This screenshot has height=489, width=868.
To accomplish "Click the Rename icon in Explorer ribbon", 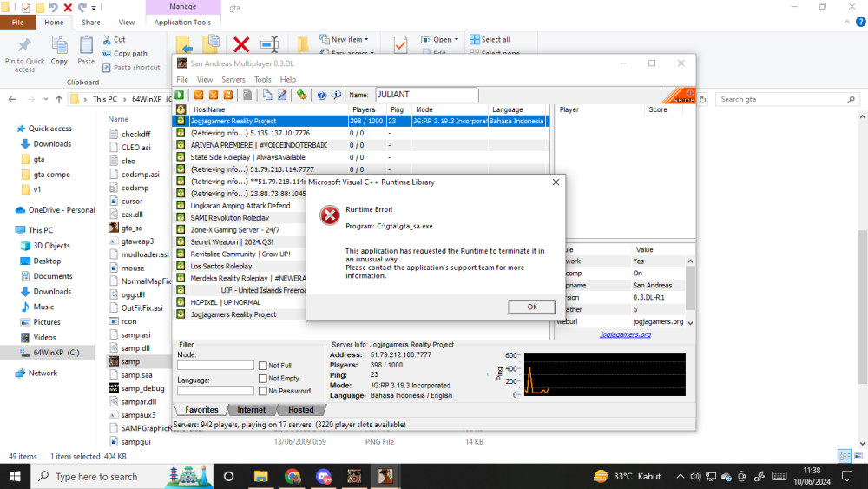I will tap(270, 44).
